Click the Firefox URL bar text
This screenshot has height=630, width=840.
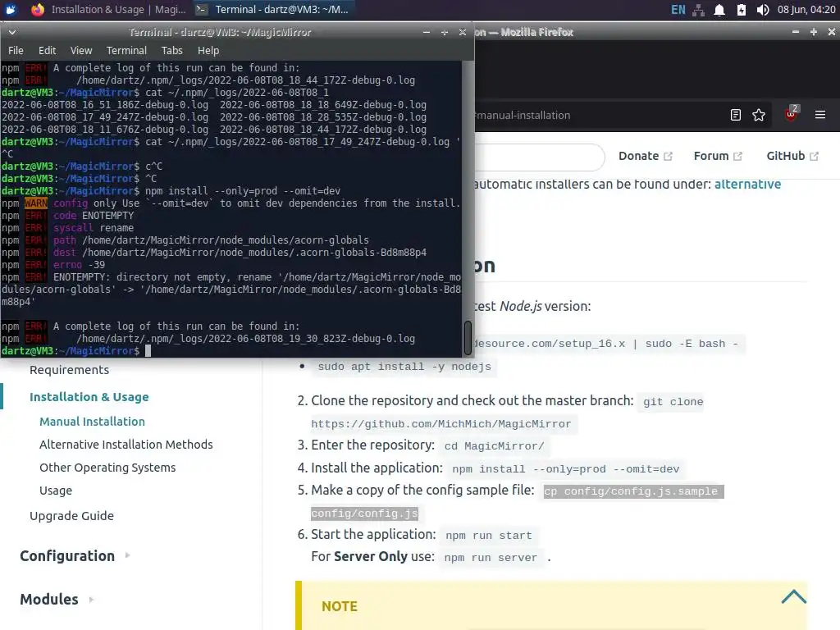pyautogui.click(x=523, y=115)
